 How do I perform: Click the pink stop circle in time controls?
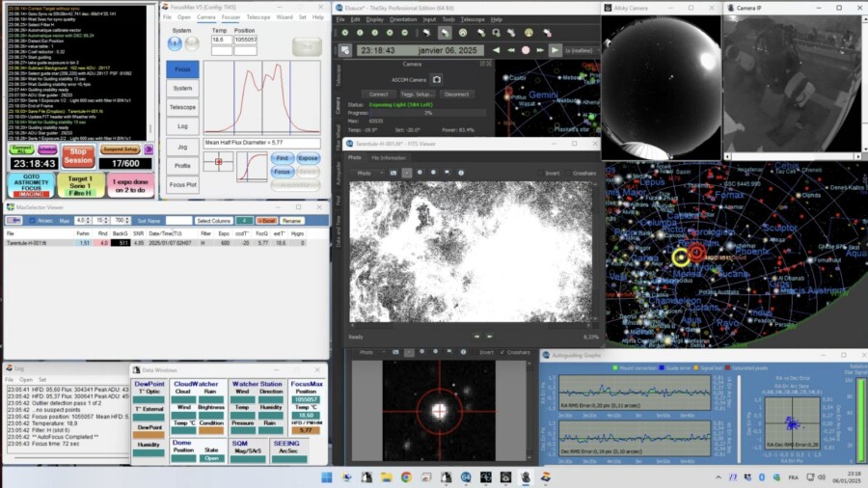(x=526, y=50)
